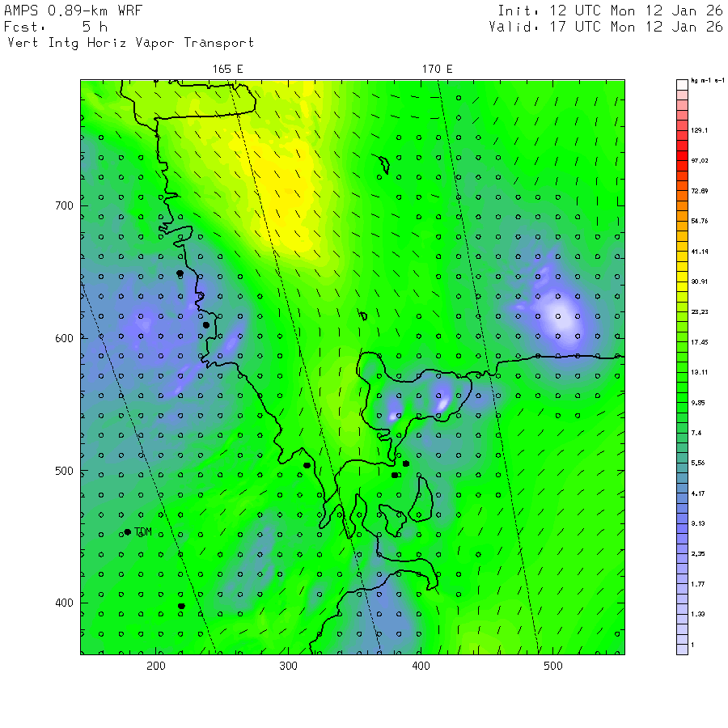
Task: Click the colorbar value 30.91
Action: 699,281
